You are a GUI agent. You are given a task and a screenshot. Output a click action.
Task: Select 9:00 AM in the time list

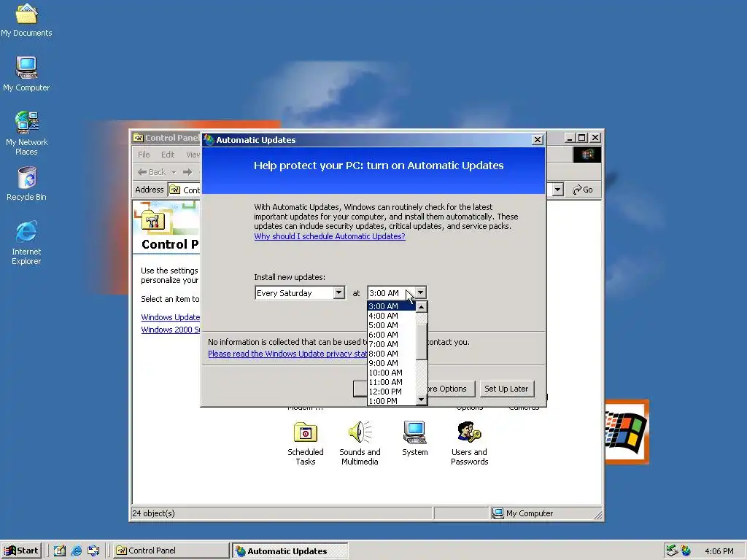pos(391,363)
